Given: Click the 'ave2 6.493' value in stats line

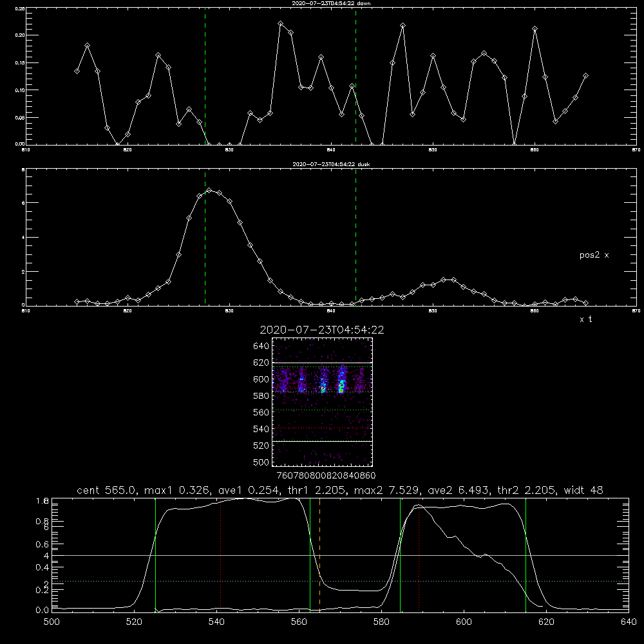Looking at the screenshot, I should [x=458, y=490].
